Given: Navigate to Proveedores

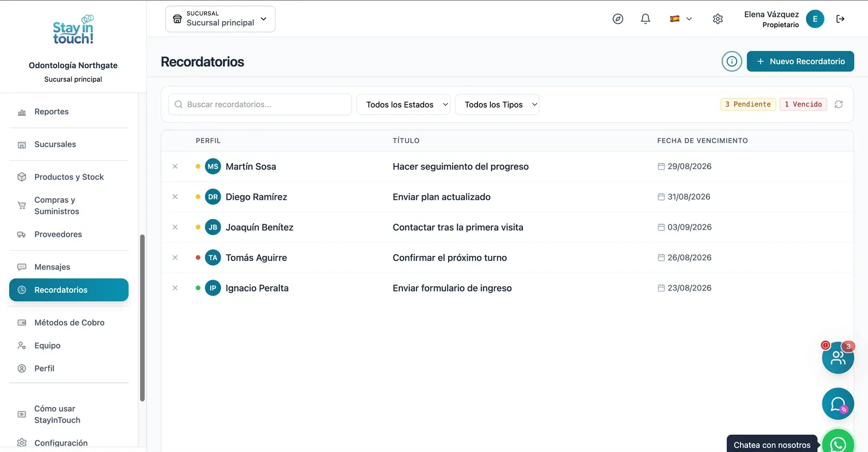Looking at the screenshot, I should pos(69,234).
